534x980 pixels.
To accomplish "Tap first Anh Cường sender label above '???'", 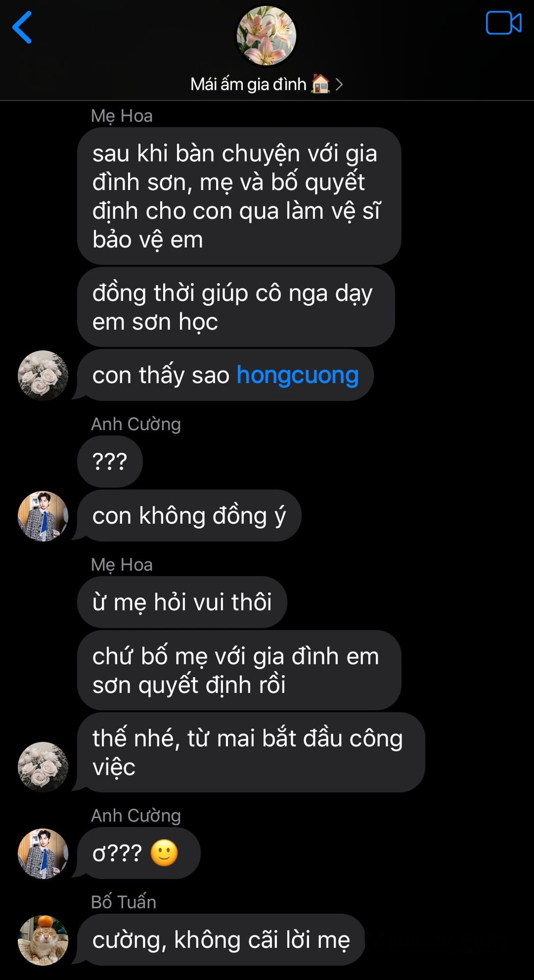I will [x=136, y=424].
